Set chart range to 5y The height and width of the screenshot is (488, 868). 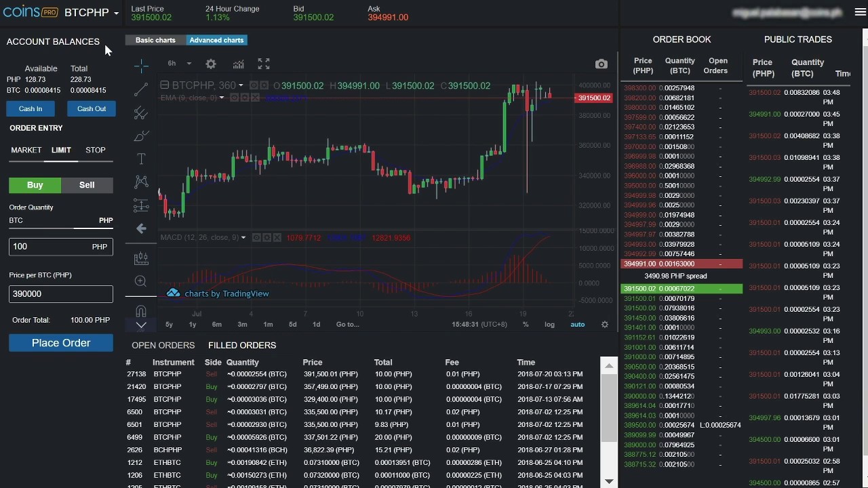[170, 325]
